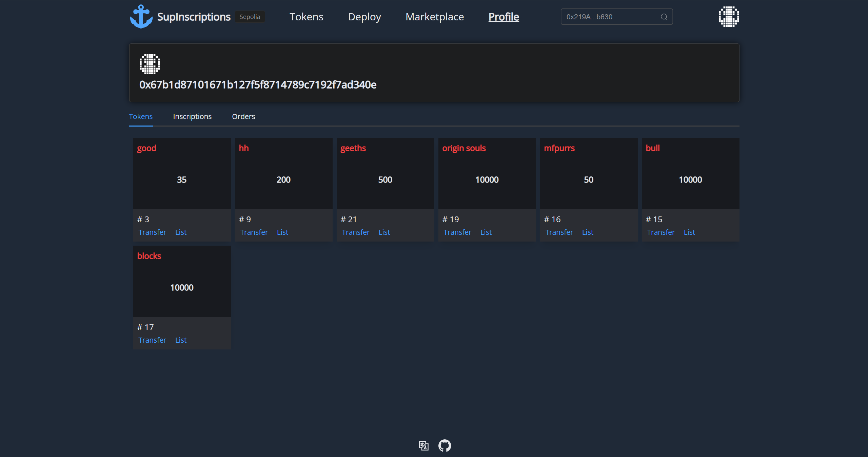Image resolution: width=868 pixels, height=457 pixels.
Task: Click the profile identicon above address
Action: [x=150, y=64]
